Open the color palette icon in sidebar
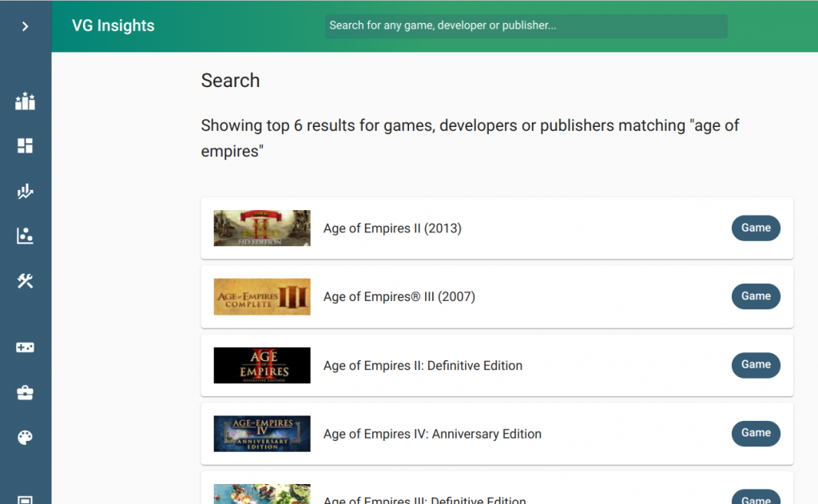Screen dimensions: 818x504 [25, 437]
